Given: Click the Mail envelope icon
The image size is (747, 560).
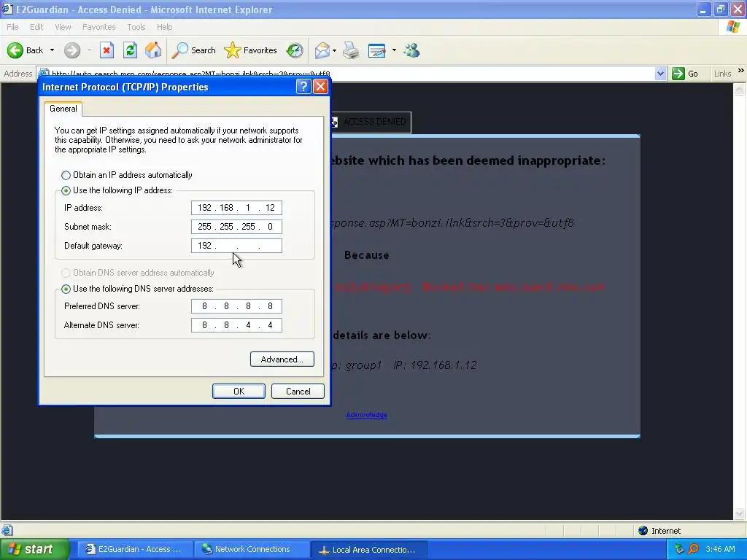Looking at the screenshot, I should 322,50.
